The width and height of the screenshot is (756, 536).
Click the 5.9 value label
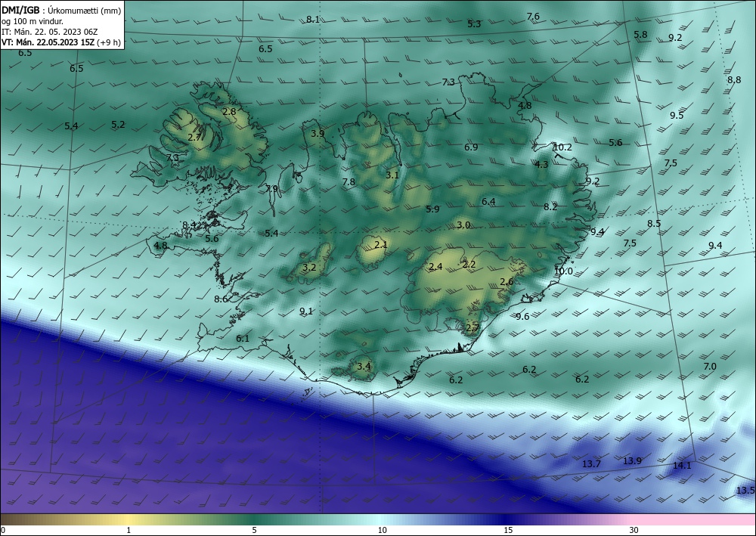pos(432,209)
